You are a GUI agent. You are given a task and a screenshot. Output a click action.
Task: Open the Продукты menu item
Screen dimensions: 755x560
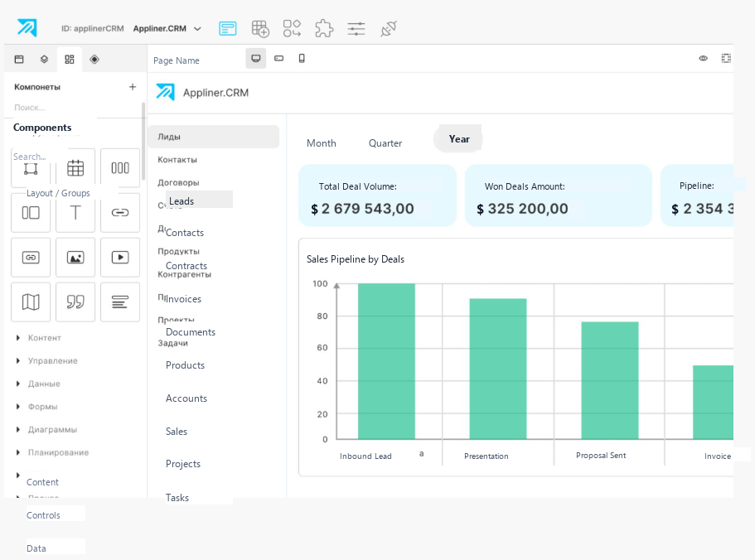pyautogui.click(x=178, y=252)
